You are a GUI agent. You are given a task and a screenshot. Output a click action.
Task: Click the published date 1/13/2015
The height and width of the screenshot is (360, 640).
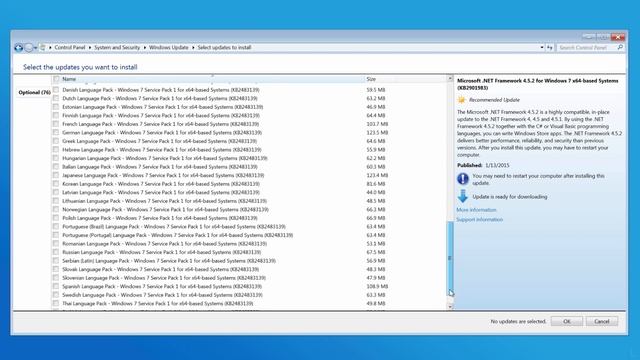click(x=497, y=165)
